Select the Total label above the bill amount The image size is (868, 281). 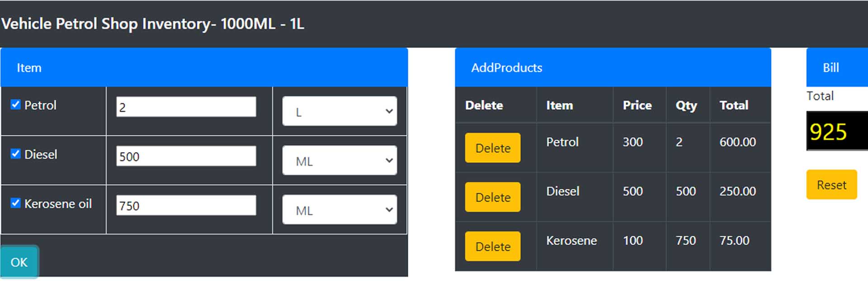click(x=819, y=95)
